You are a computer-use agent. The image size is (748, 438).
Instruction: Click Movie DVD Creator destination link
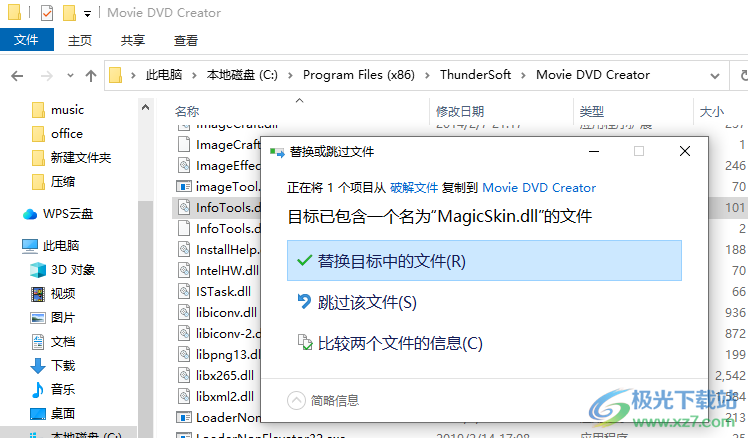tap(539, 188)
